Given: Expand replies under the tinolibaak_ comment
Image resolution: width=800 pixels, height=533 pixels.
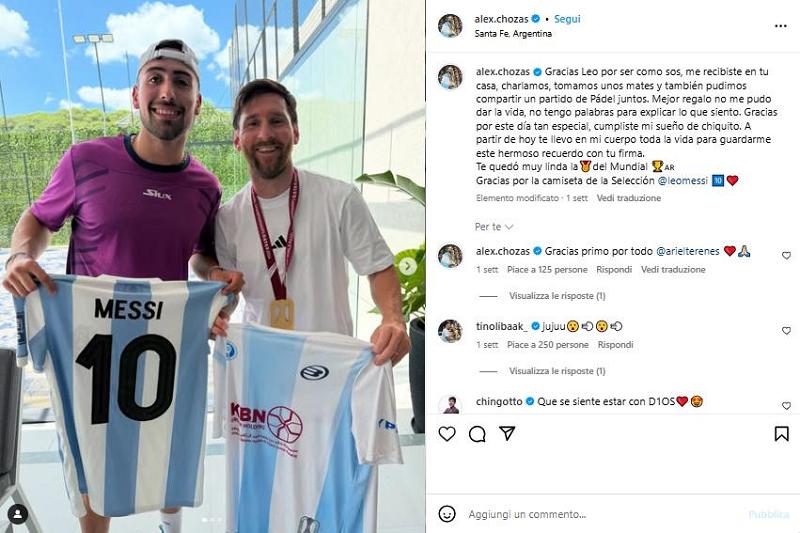Looking at the screenshot, I should coord(557,371).
